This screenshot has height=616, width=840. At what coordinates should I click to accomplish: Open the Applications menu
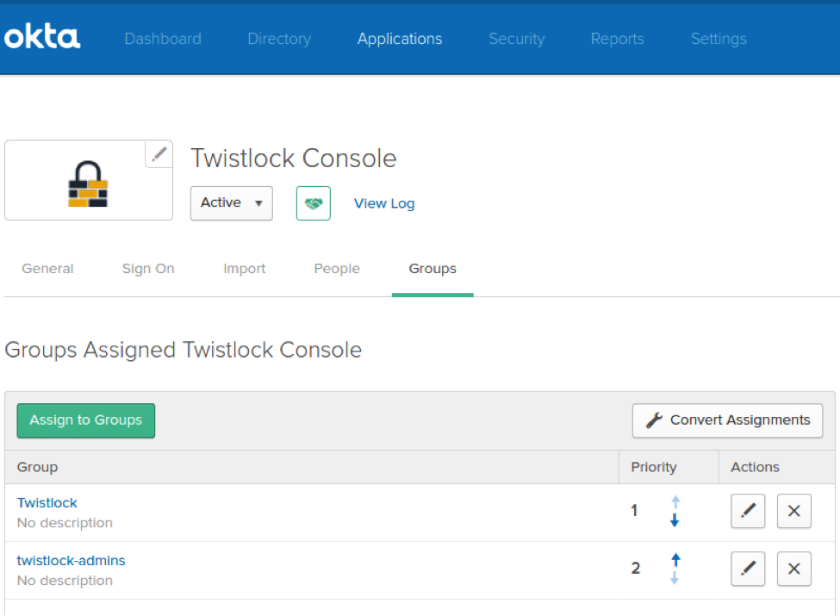point(400,39)
